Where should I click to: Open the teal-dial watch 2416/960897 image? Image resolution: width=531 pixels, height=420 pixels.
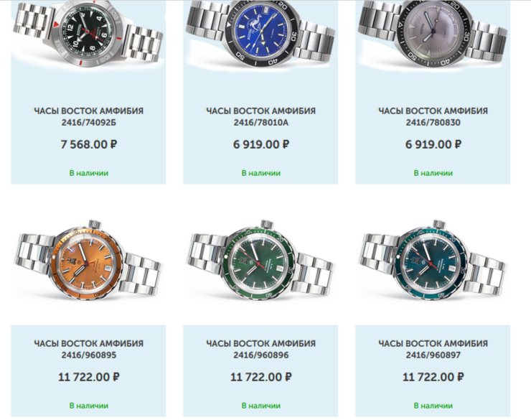pos(433,261)
